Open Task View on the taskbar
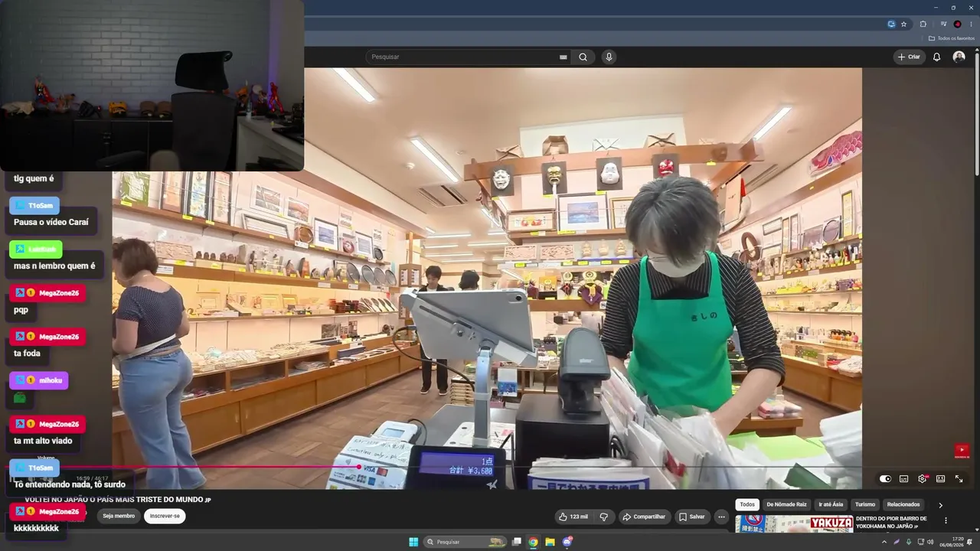The height and width of the screenshot is (551, 980). [517, 542]
